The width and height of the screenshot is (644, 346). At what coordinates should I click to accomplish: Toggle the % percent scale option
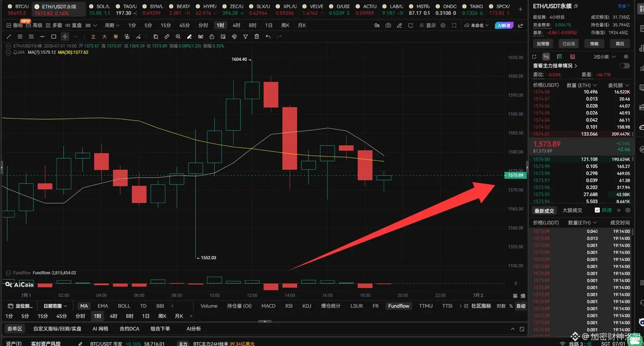[x=511, y=306]
